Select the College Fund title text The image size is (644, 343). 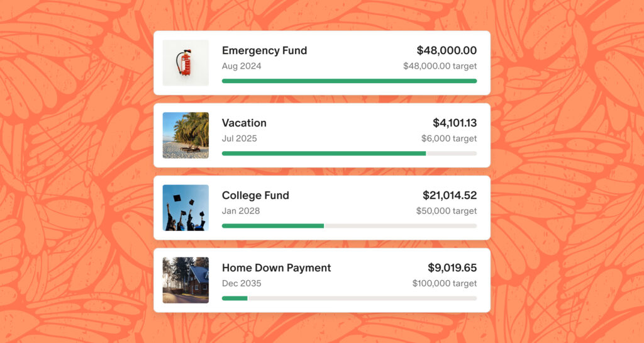tap(255, 195)
